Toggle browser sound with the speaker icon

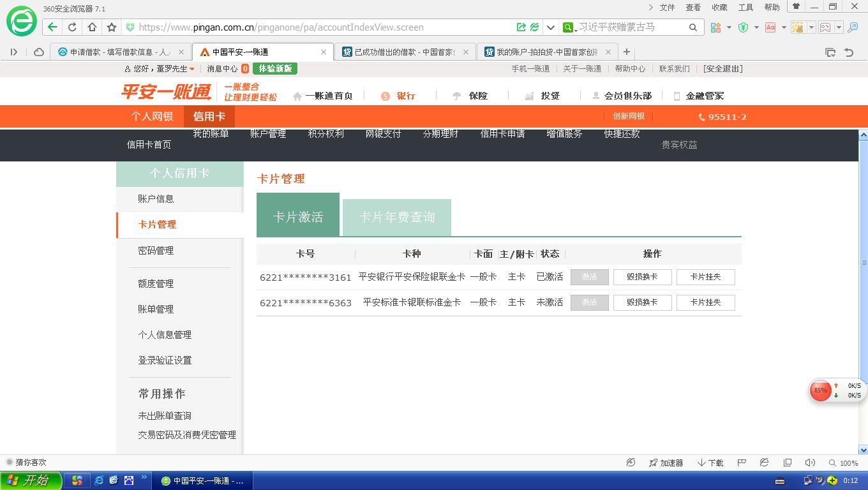pos(810,463)
